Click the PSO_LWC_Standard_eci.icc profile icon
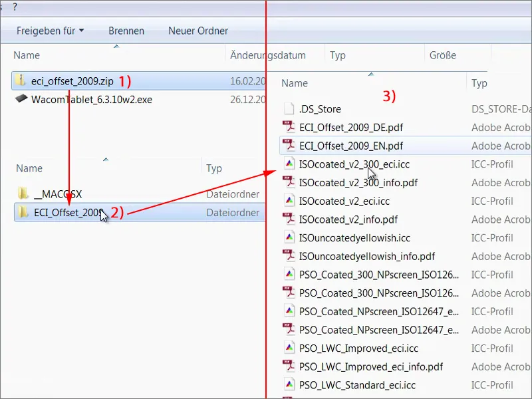This screenshot has height=399, width=532. (x=289, y=384)
